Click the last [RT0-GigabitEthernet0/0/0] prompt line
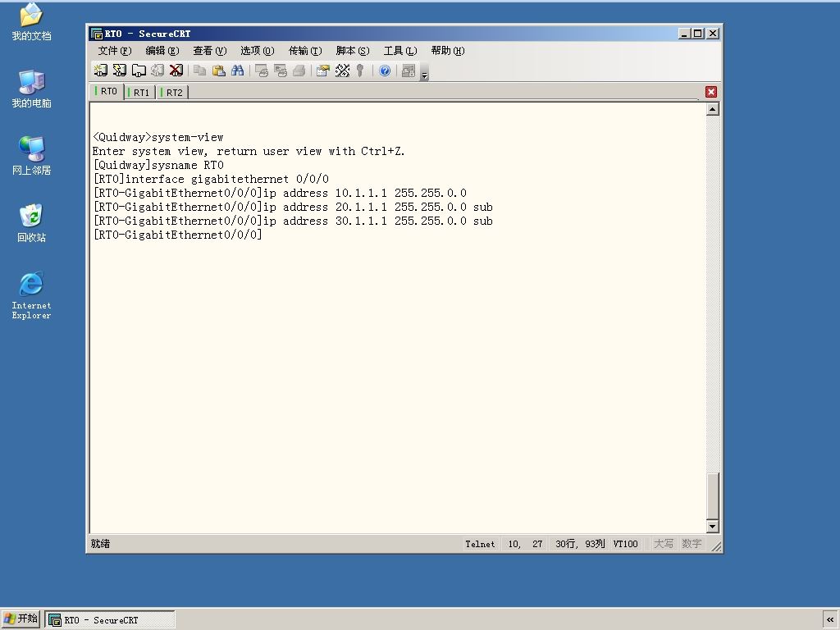Viewport: 840px width, 630px height. click(177, 235)
